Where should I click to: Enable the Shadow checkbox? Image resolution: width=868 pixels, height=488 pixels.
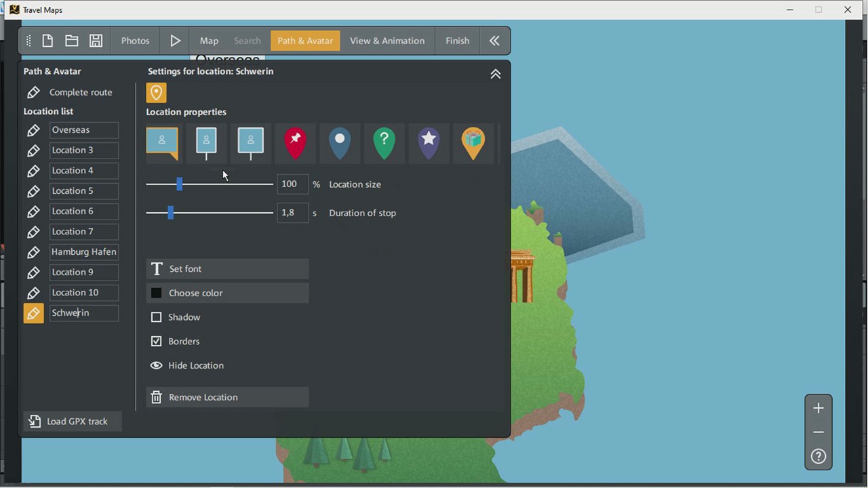pyautogui.click(x=157, y=317)
